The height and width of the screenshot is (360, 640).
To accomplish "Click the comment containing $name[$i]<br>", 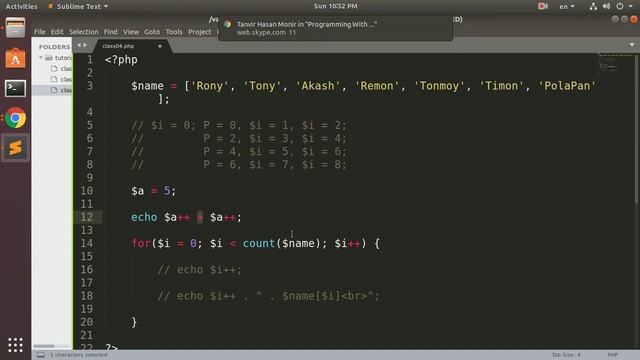I will tap(269, 296).
